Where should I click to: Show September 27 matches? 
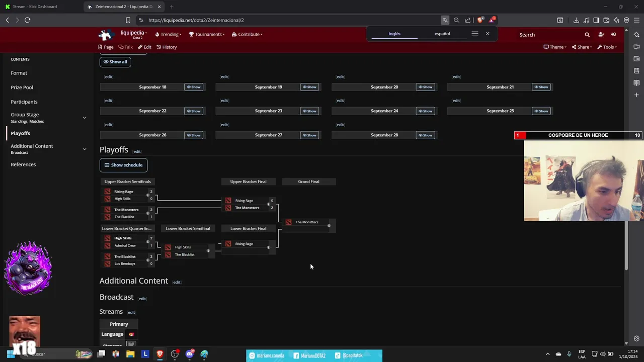tap(309, 135)
